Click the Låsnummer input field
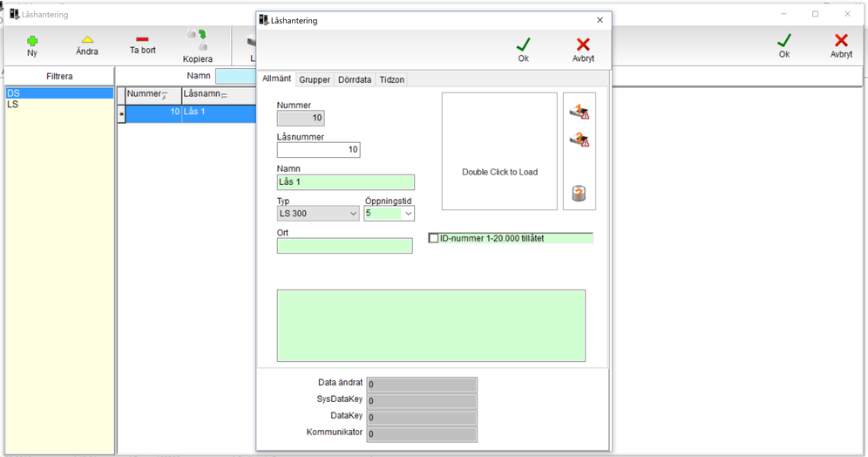 318,149
